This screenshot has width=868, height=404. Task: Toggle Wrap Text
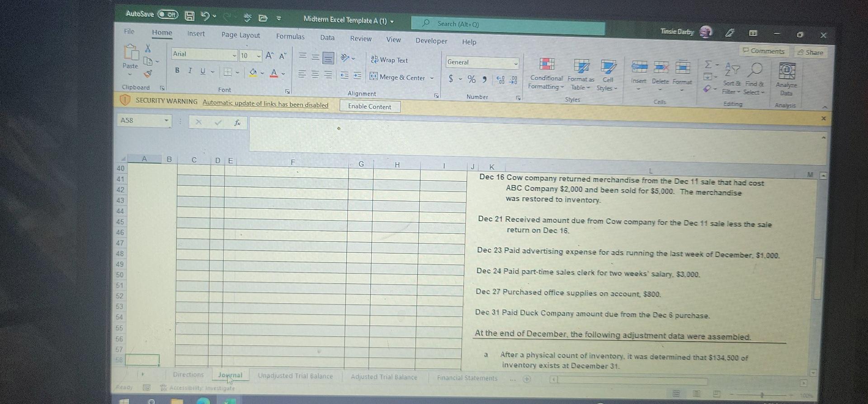pos(389,60)
